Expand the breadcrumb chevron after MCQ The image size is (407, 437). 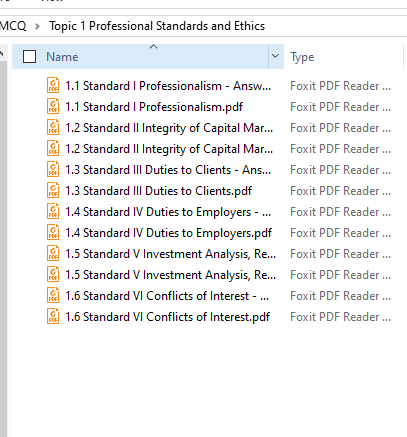[x=37, y=26]
